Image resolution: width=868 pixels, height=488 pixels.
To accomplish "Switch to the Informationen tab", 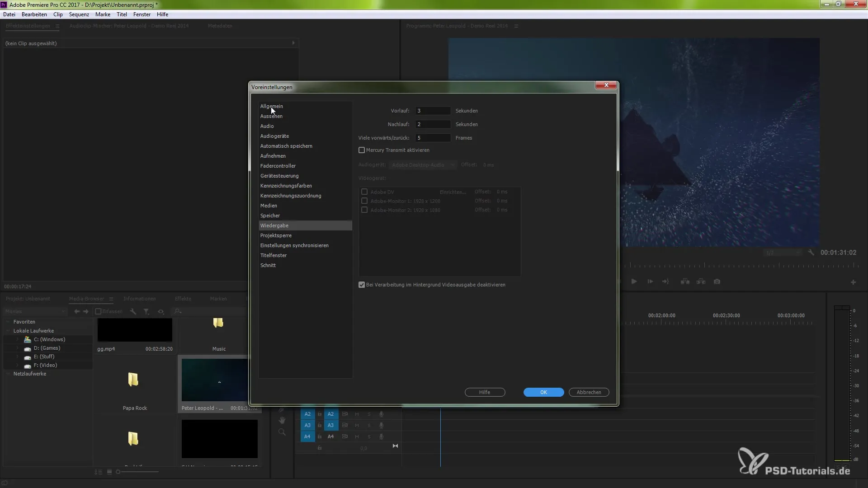I will pos(140,299).
